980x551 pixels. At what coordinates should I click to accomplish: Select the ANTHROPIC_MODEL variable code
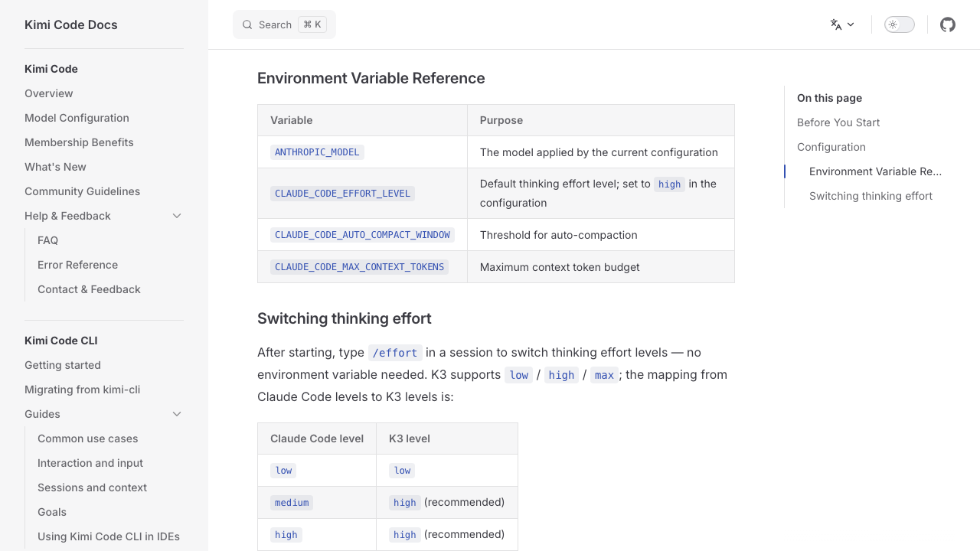point(317,152)
